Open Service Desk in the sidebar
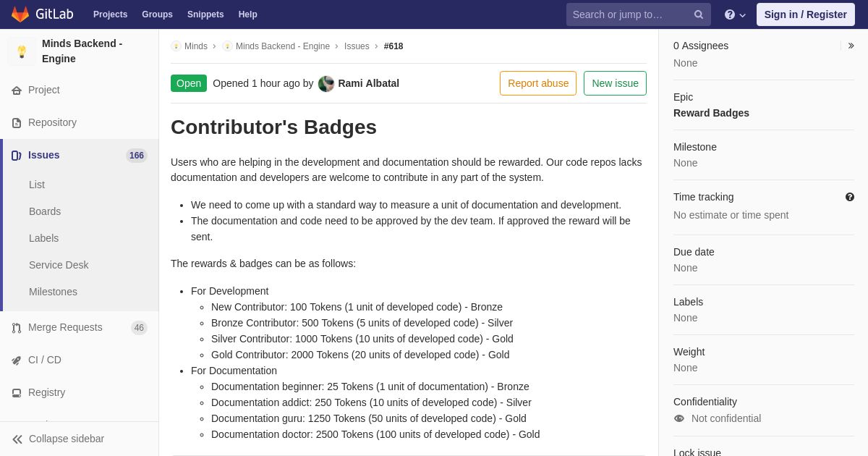Viewport: 868px width, 456px height. [59, 265]
